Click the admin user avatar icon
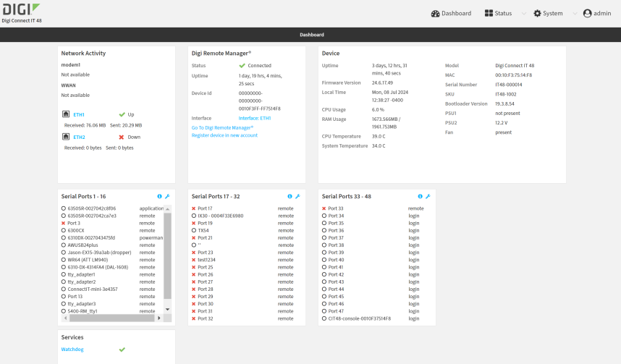 587,14
